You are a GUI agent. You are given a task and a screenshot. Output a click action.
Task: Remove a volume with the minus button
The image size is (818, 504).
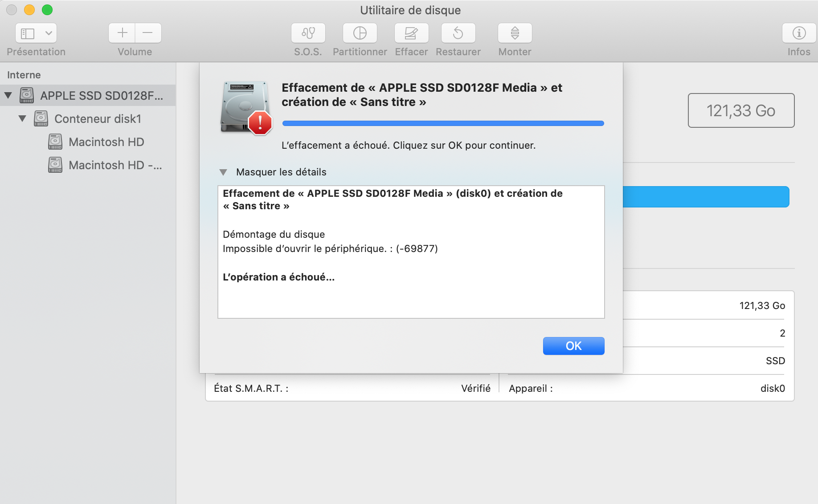pos(148,33)
